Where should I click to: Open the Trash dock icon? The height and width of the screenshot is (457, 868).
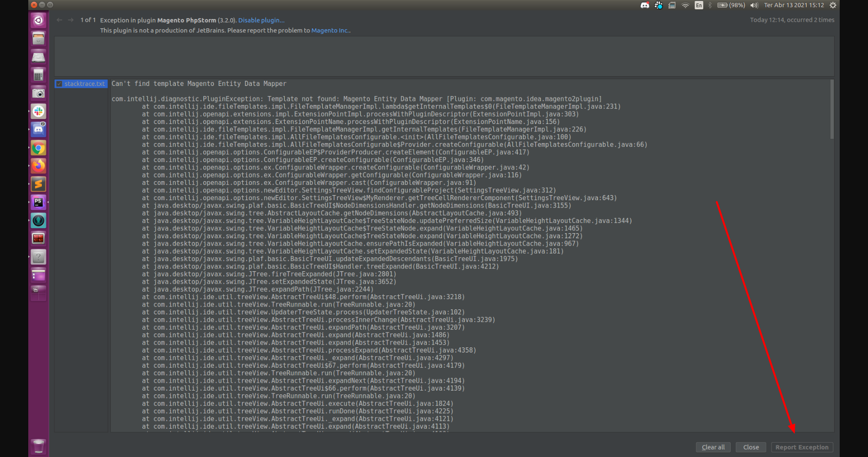click(x=39, y=446)
